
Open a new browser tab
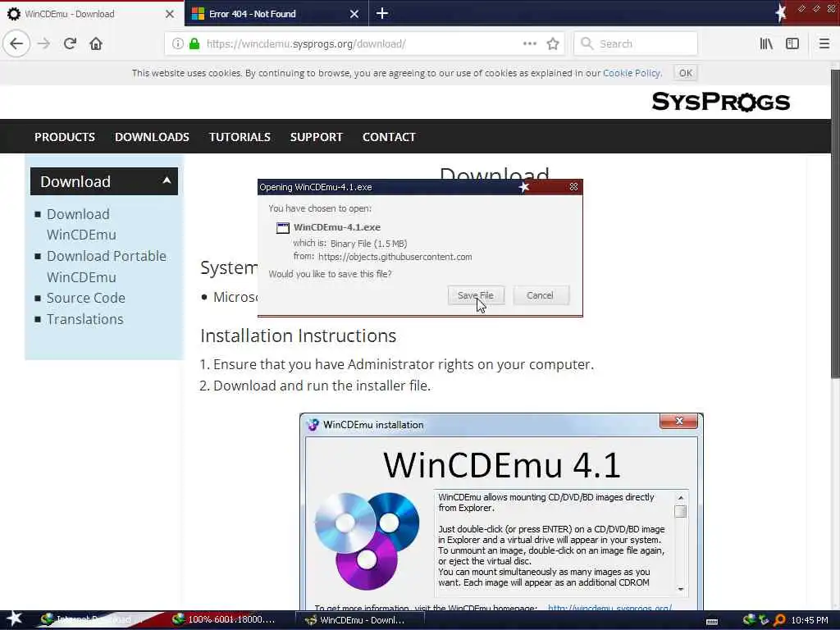click(382, 13)
